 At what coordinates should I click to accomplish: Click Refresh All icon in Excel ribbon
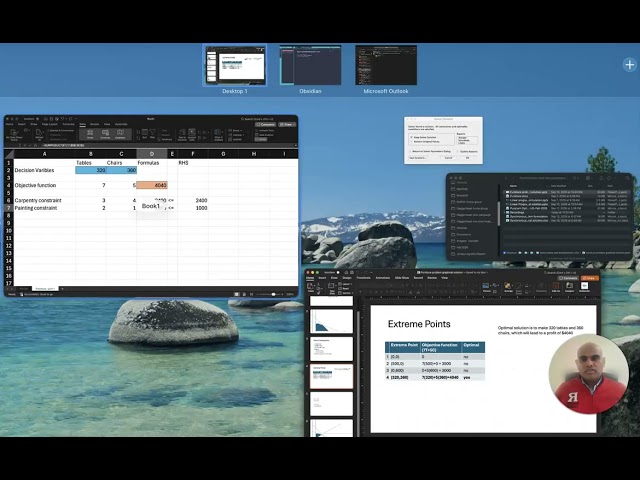(39, 134)
